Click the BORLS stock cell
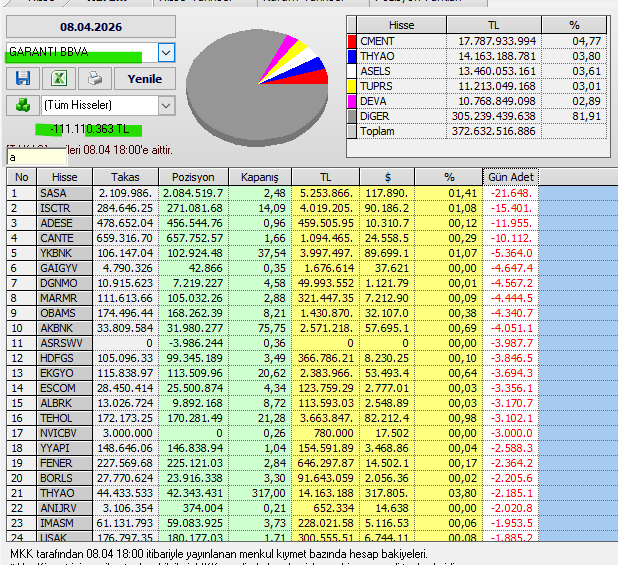The width and height of the screenshot is (618, 565). pyautogui.click(x=65, y=478)
